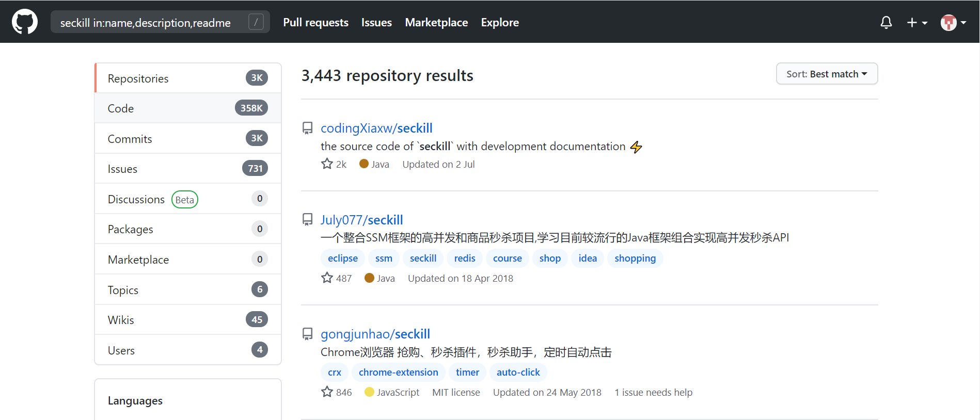Click the 'MIT license' text
980x420 pixels.
(456, 392)
